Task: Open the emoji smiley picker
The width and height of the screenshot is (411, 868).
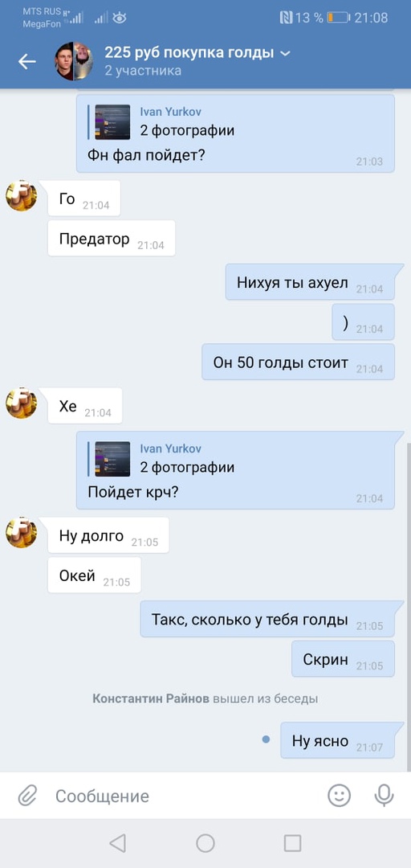Action: point(339,796)
